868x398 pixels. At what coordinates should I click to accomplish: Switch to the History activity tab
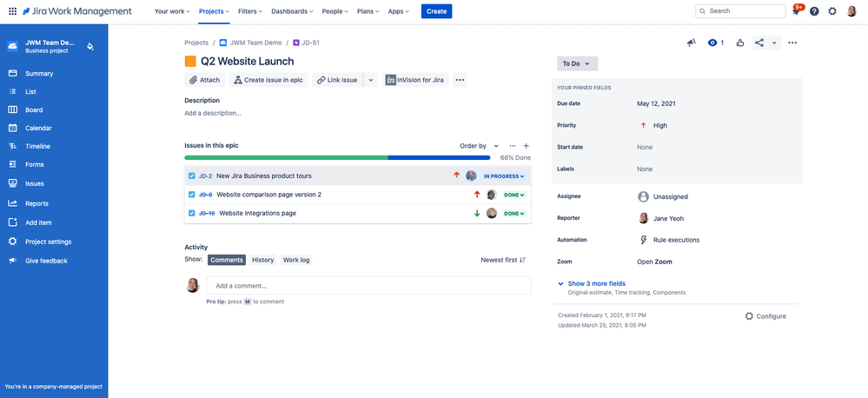(263, 260)
